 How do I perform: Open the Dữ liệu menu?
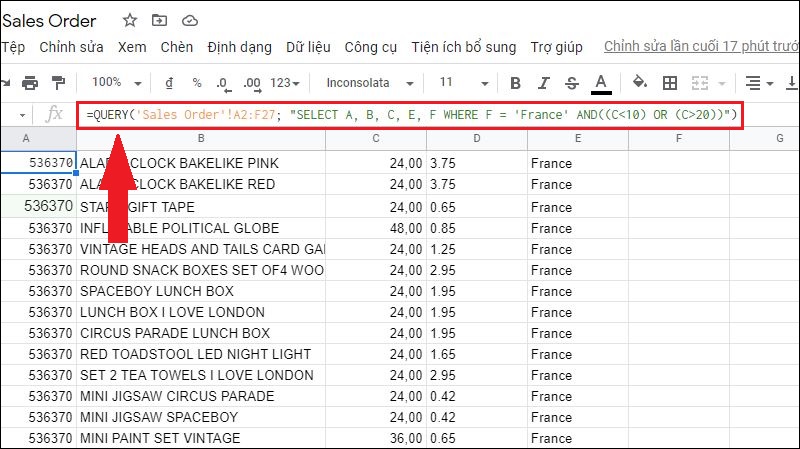308,47
